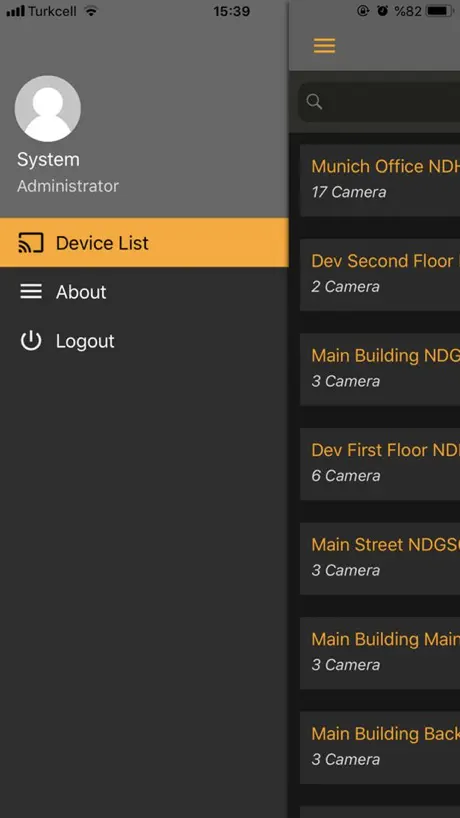
Task: Click the Administrator role label
Action: point(68,186)
